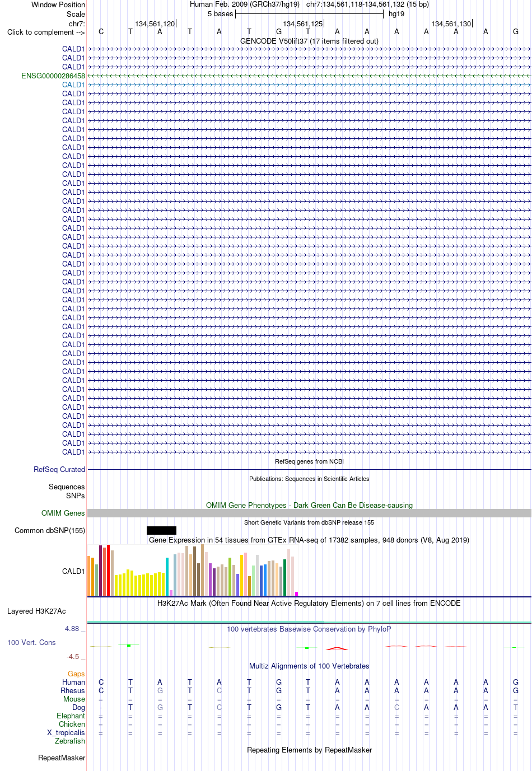Click the 134,561,120 position label
Viewport: 532px width, 771px height.
[155, 24]
